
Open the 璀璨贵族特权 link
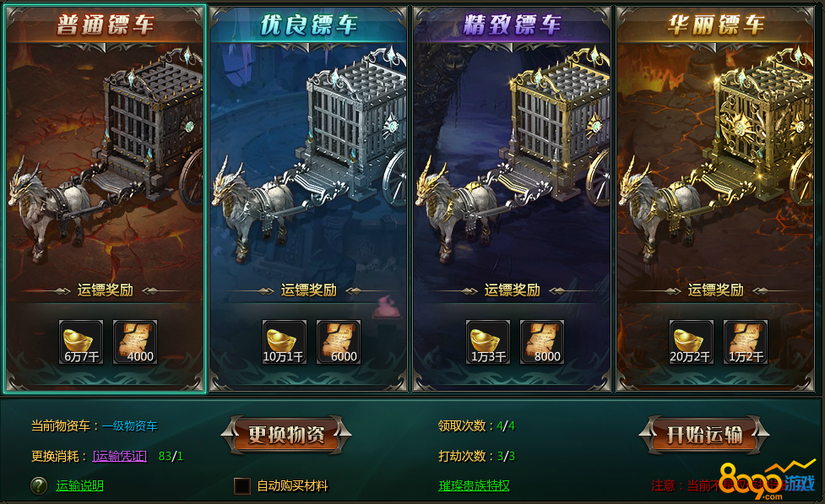pyautogui.click(x=474, y=485)
